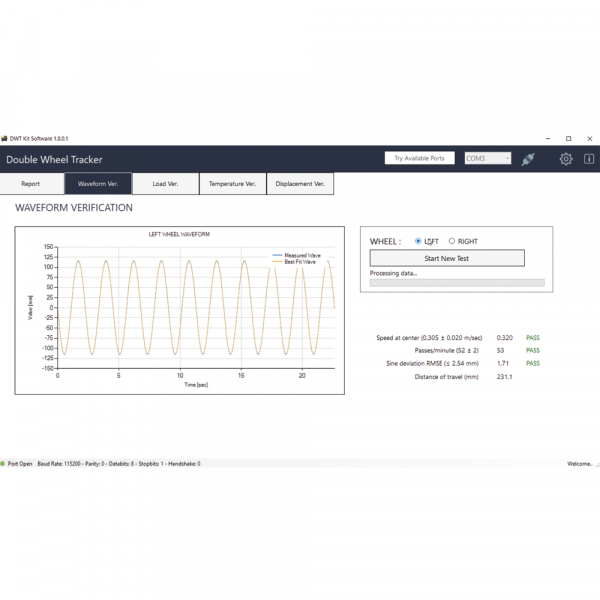Open settings with the gear icon
Viewport: 600px width, 600px height.
(x=566, y=159)
